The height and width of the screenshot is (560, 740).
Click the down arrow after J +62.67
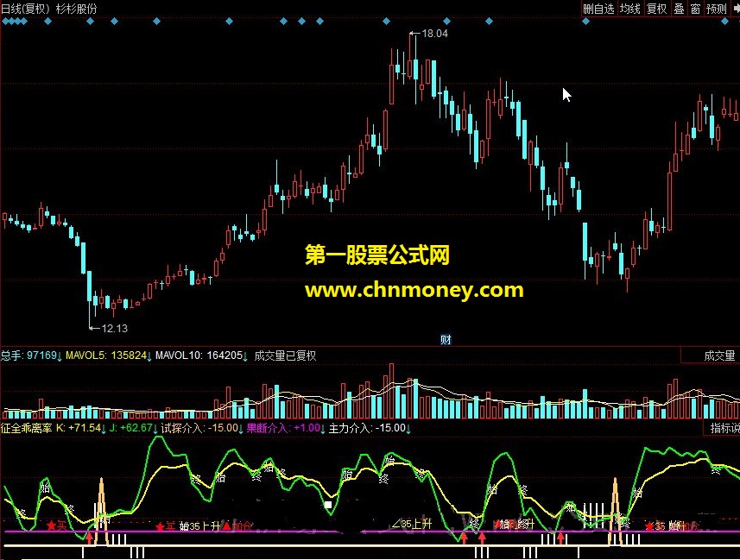pyautogui.click(x=155, y=430)
